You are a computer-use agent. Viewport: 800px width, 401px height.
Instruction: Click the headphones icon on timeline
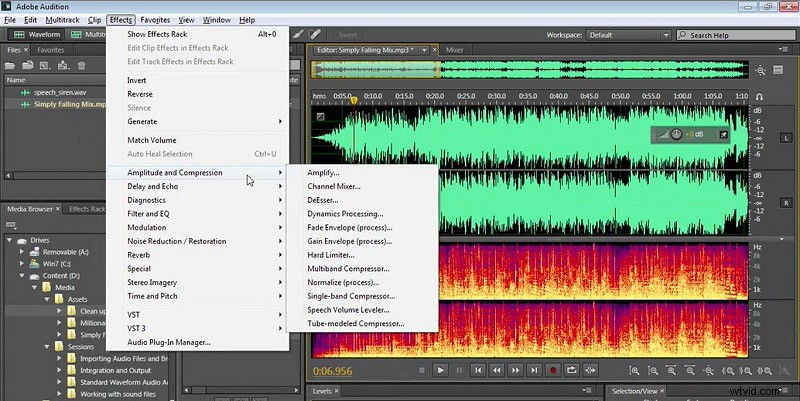(x=759, y=96)
